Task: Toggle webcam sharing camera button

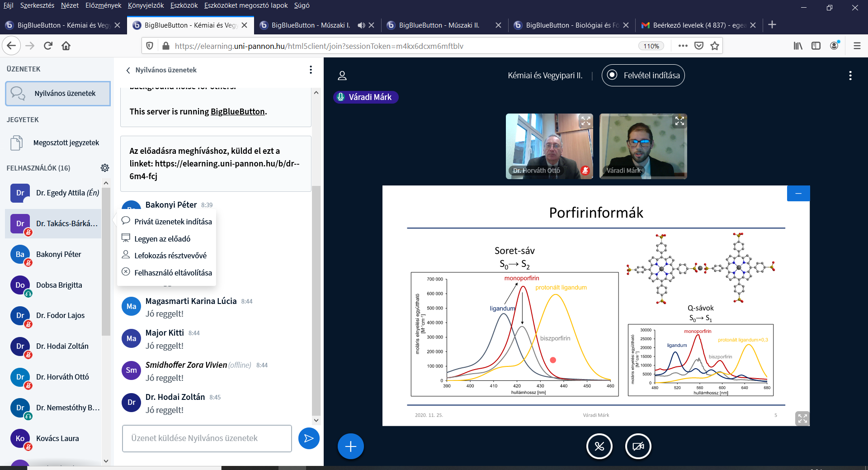Action: [638, 446]
